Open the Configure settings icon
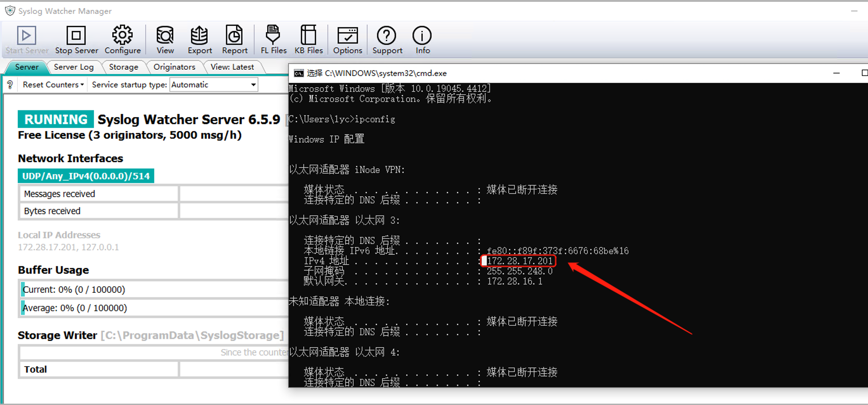868x405 pixels. coord(122,39)
